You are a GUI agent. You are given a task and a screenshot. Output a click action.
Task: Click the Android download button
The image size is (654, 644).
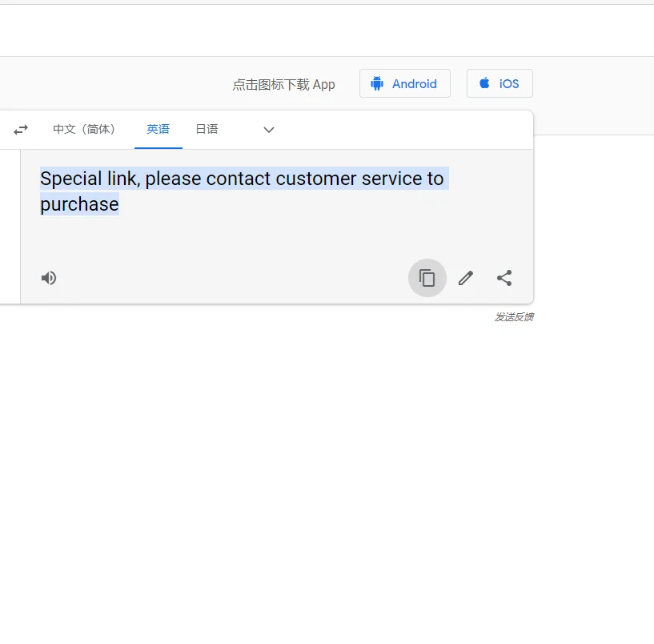tap(405, 83)
